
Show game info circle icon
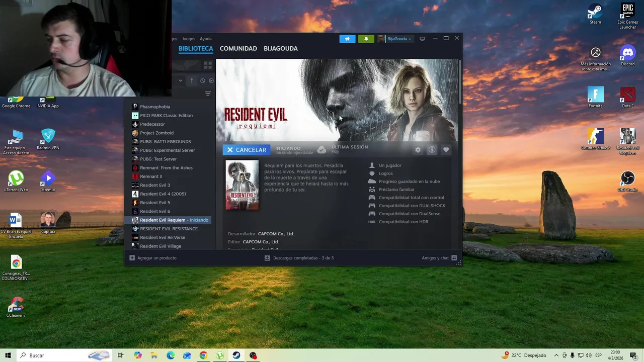click(x=432, y=150)
